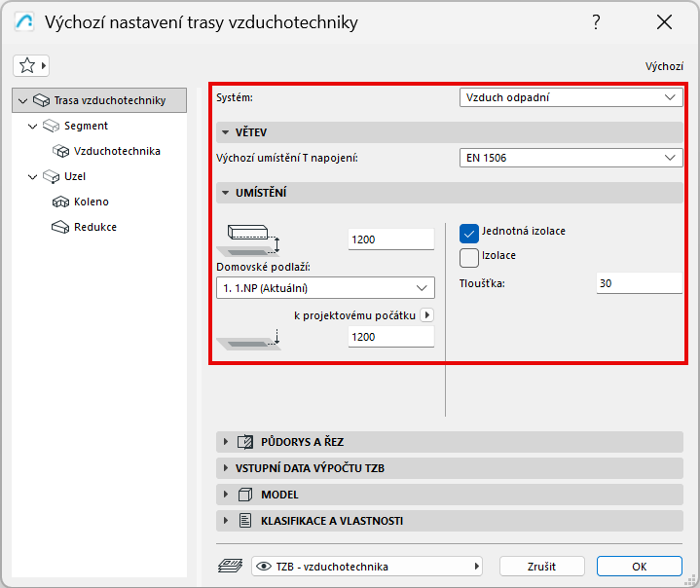Click the Segment tree icon
The image size is (700, 588).
pos(51,126)
